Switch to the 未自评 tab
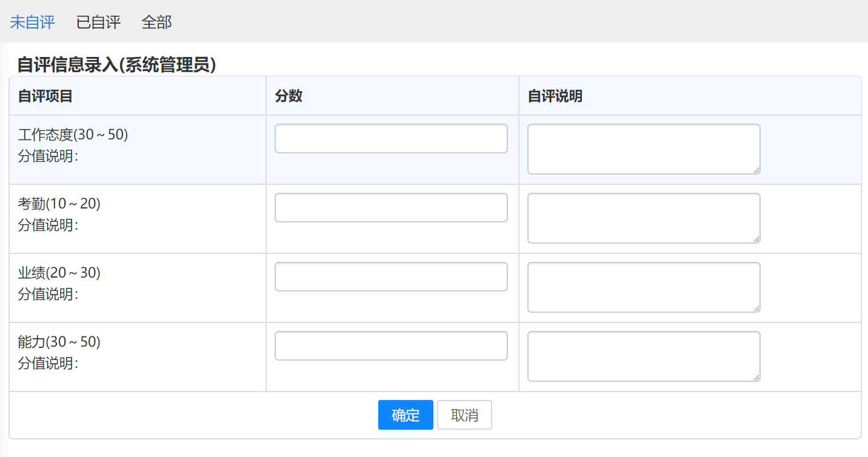This screenshot has height=457, width=868. [x=33, y=22]
